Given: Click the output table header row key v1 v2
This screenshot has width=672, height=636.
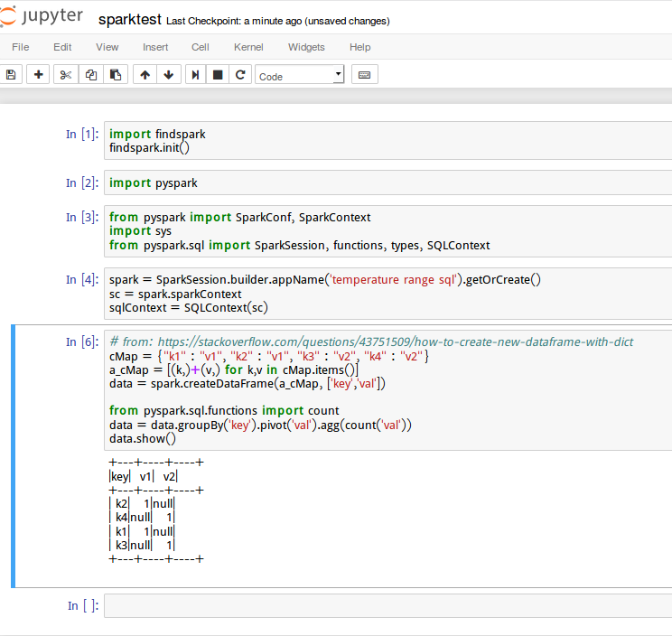Looking at the screenshot, I should click(143, 477).
